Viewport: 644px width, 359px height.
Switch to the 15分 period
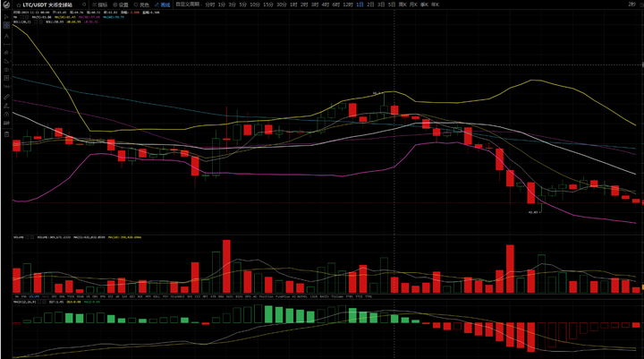click(x=268, y=4)
